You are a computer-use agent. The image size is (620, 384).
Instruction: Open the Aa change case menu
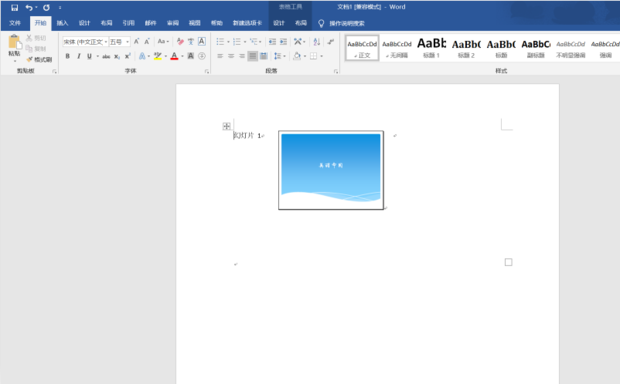[x=163, y=42]
